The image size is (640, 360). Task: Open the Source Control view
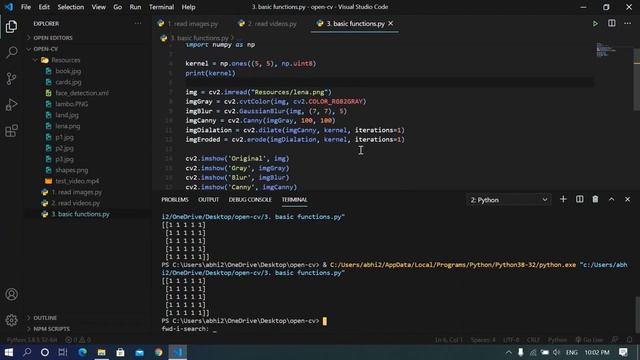11,78
